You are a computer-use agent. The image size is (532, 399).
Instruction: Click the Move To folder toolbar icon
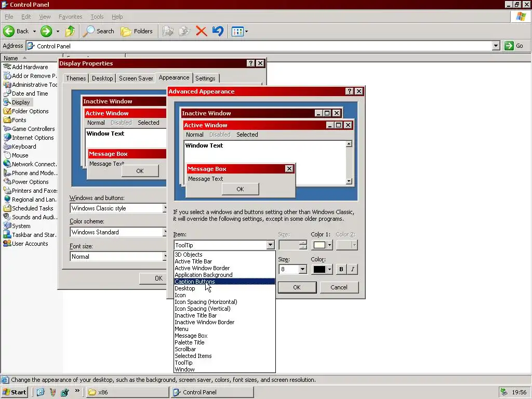(168, 31)
